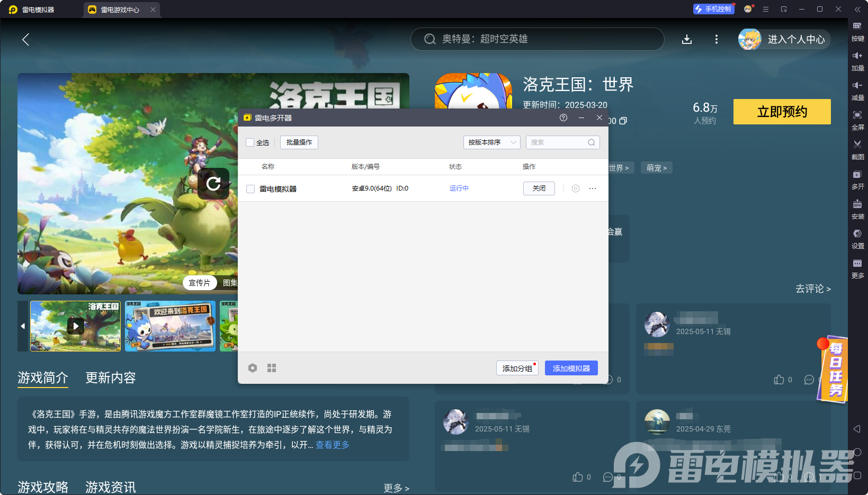868x495 pixels.
Task: Open the APK 安装 installer
Action: coord(858,209)
